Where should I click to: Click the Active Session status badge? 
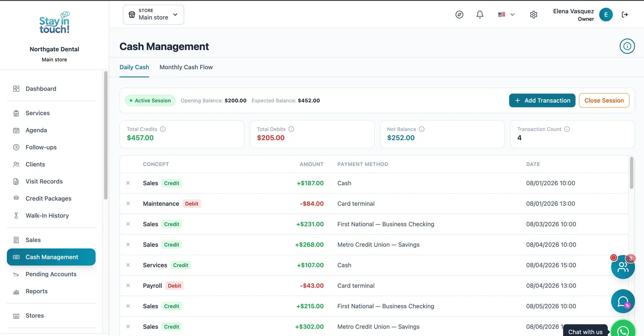[x=150, y=101]
